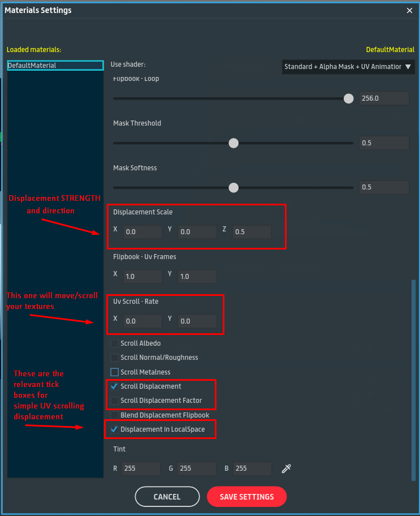The image size is (420, 516).
Task: Tick the Scroll Displacement Factor checkbox
Action: click(x=115, y=401)
